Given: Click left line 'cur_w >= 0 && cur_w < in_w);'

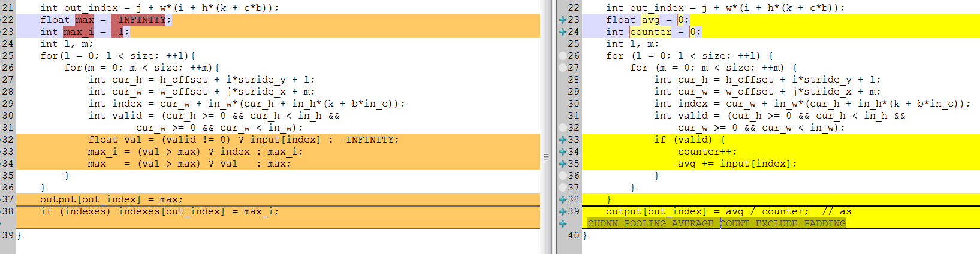Looking at the screenshot, I should click(219, 128).
